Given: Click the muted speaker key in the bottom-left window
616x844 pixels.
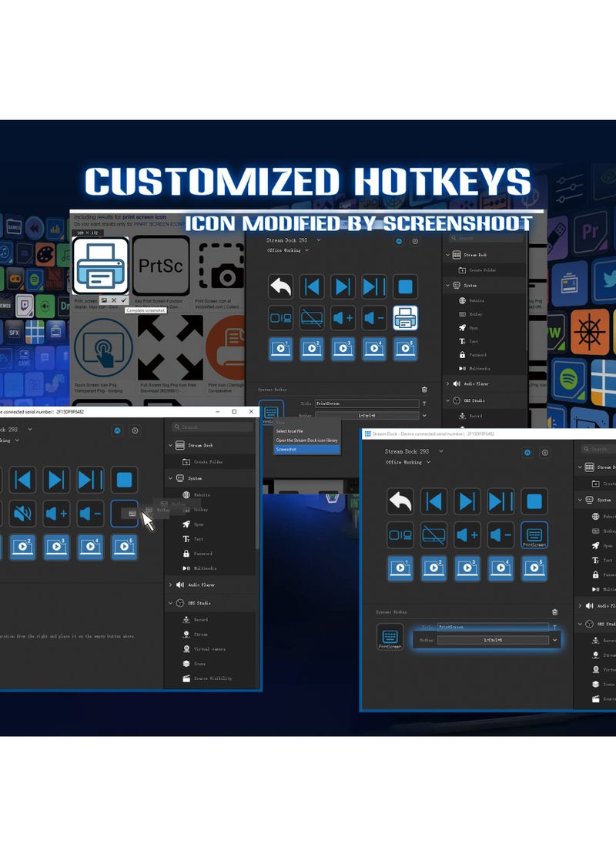Looking at the screenshot, I should tap(22, 513).
